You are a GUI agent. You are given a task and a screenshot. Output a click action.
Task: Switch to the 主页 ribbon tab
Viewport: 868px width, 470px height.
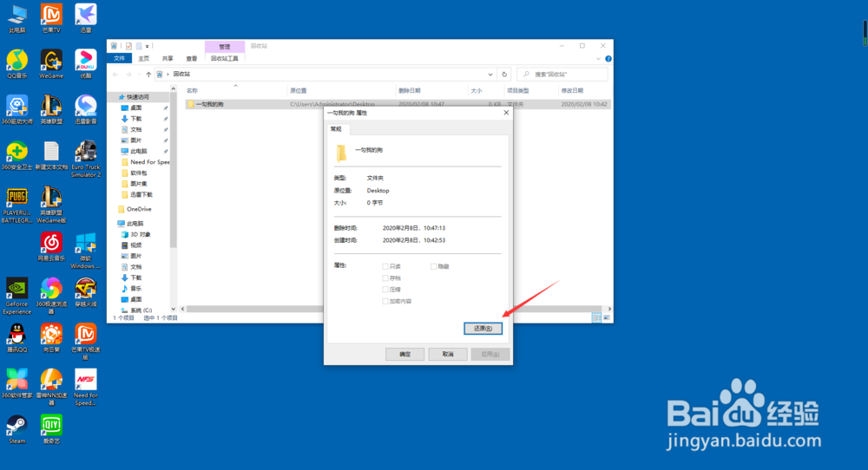point(143,59)
